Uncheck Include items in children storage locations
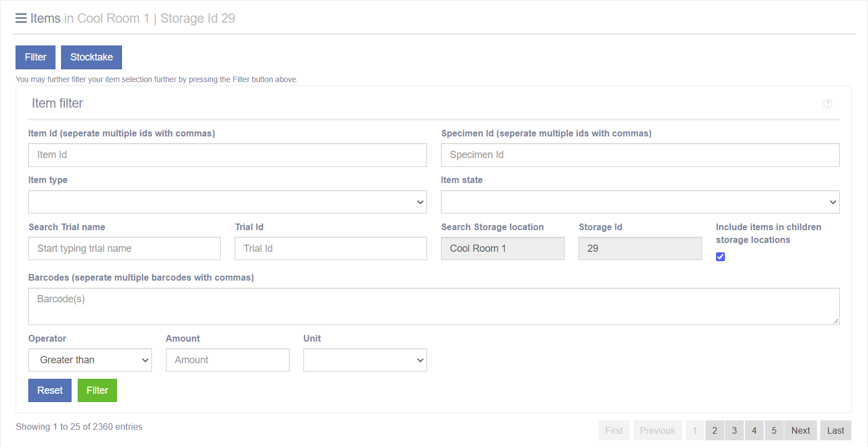The height and width of the screenshot is (447, 868). coord(720,257)
